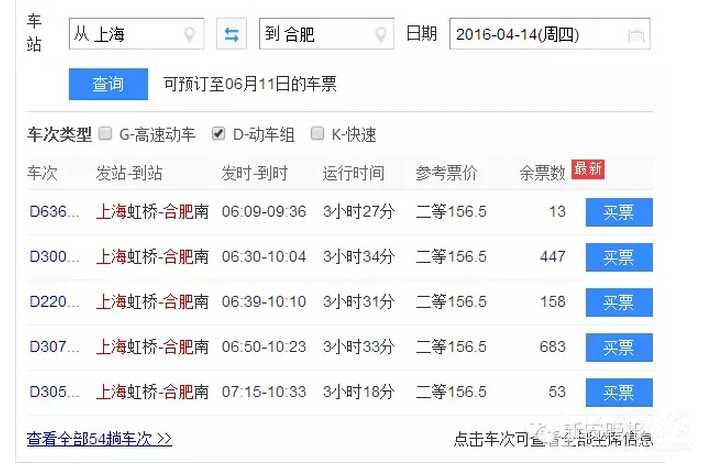Click time 06:50-10:23
Image resolution: width=702 pixels, height=464 pixels.
point(264,347)
